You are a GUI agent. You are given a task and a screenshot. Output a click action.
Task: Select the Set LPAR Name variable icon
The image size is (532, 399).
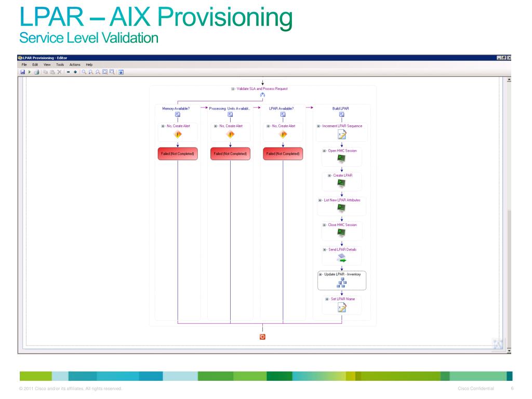(342, 308)
